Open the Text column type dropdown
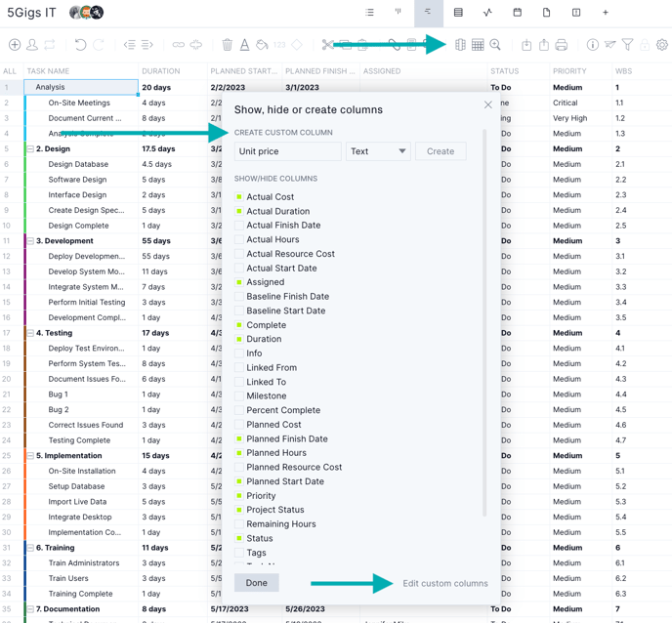This screenshot has width=672, height=623. coord(378,151)
